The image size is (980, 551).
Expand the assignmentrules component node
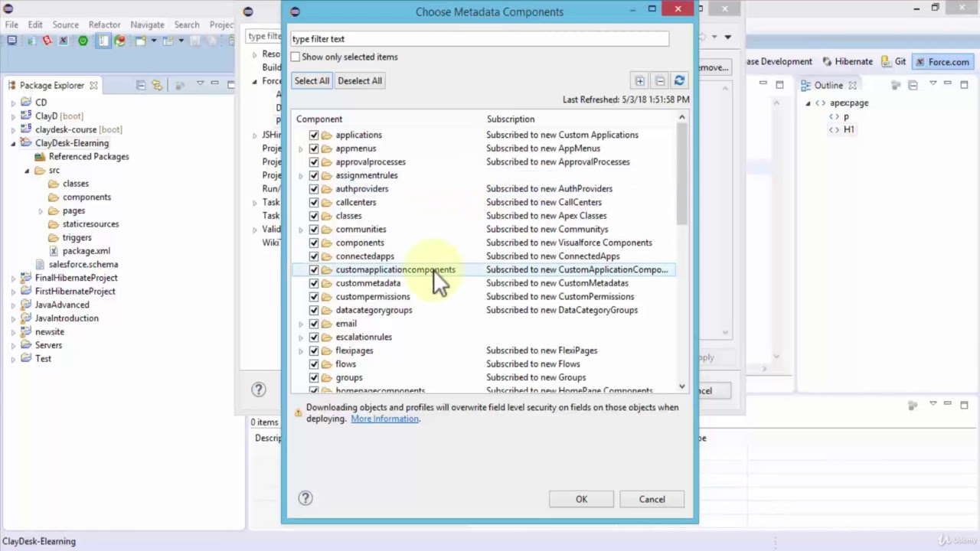coord(301,175)
